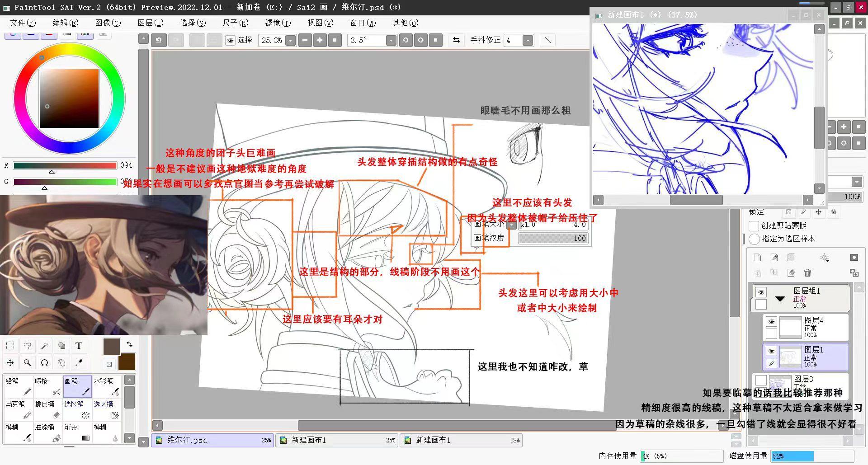This screenshot has height=465, width=868.
Task: Select the 铅笔 (Pencil) tool
Action: [x=18, y=386]
